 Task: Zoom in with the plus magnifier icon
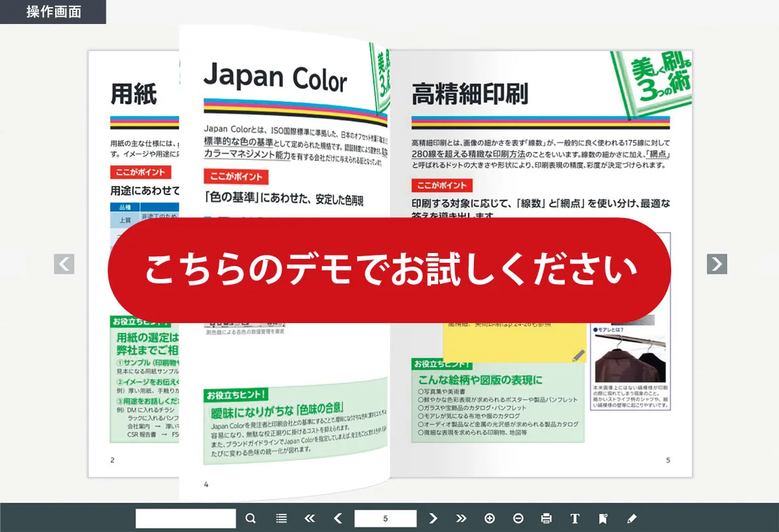489,518
